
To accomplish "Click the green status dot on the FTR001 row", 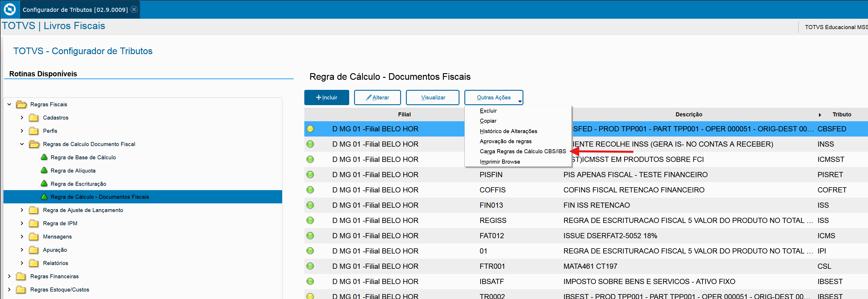I will [x=310, y=266].
